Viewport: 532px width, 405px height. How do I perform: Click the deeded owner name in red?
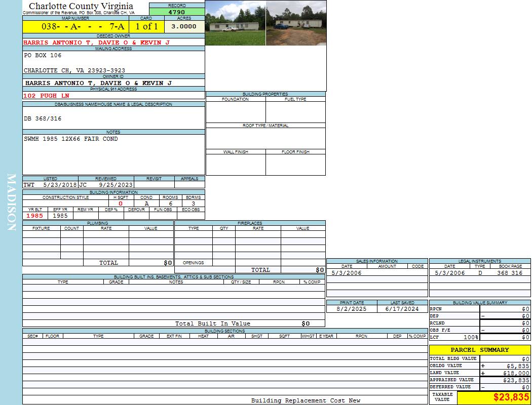click(96, 43)
